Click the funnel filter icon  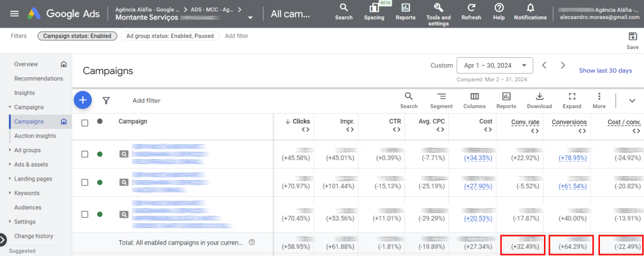[x=106, y=100]
